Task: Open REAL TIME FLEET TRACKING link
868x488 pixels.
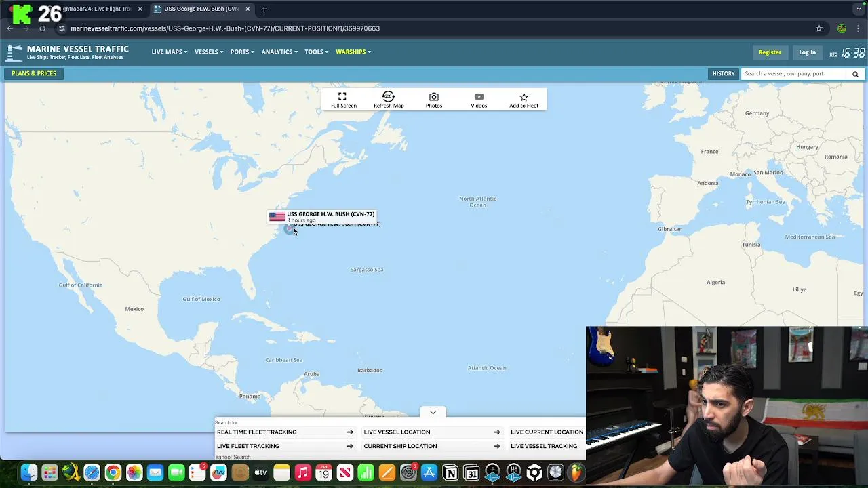Action: pos(285,432)
